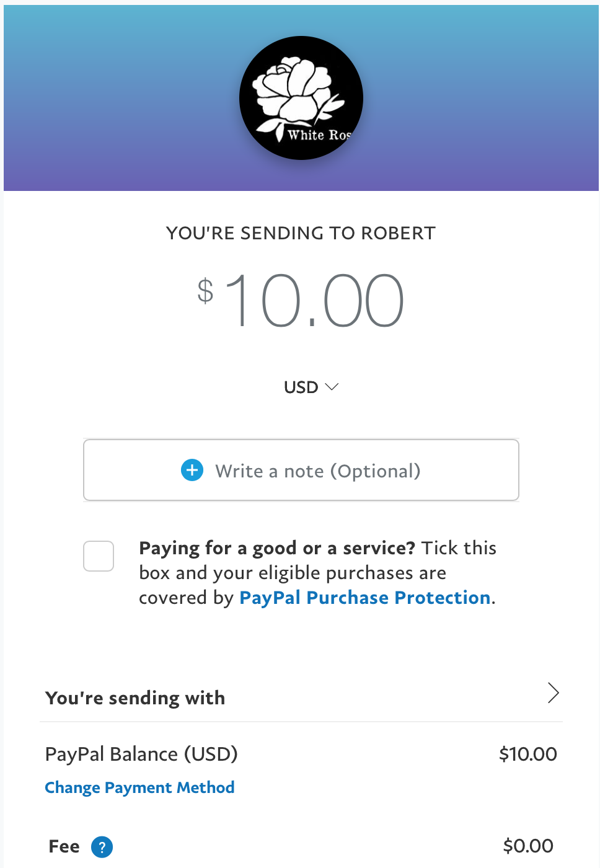The image size is (600, 868).
Task: Click the dollar sign symbol by amount
Action: pos(205,290)
